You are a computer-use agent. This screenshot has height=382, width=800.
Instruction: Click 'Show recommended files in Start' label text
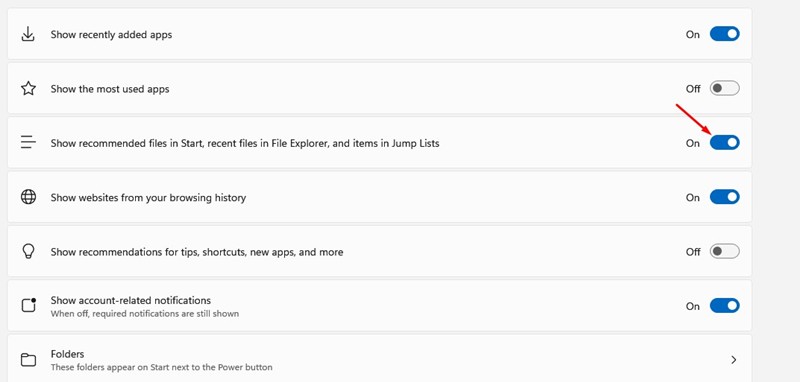pos(245,143)
